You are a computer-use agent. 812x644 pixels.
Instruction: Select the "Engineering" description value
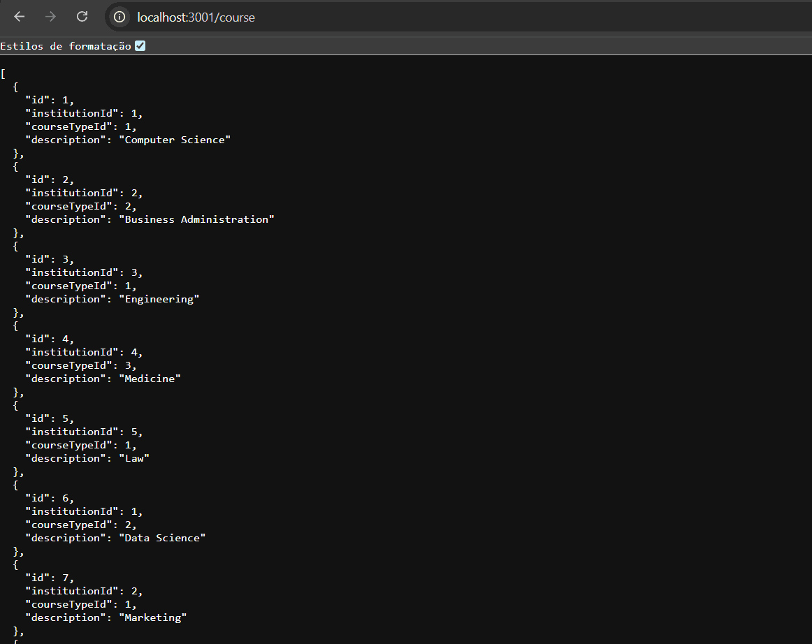[159, 299]
